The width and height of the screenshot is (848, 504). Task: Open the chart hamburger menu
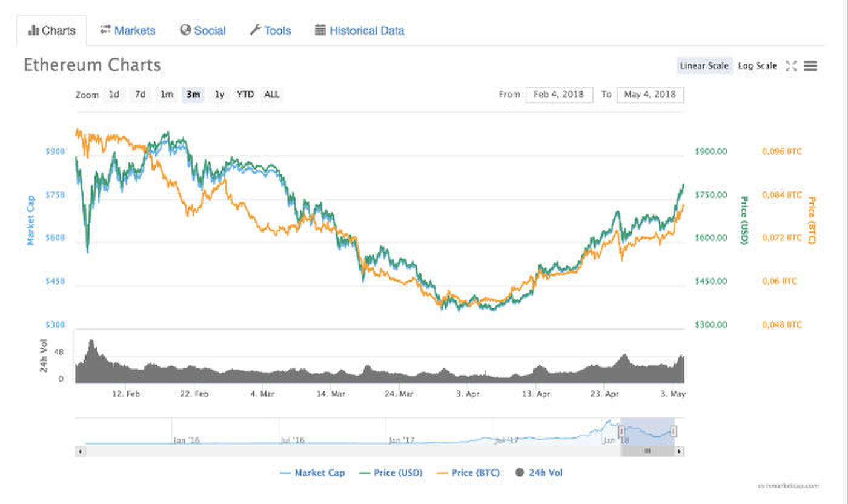810,66
